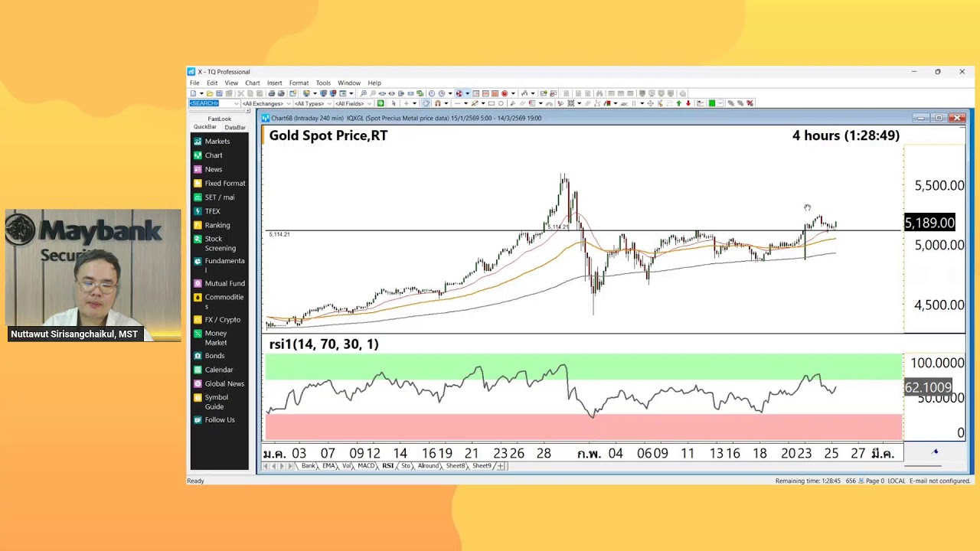Open Follow Us in the sidebar
The image size is (980, 551).
(214, 420)
